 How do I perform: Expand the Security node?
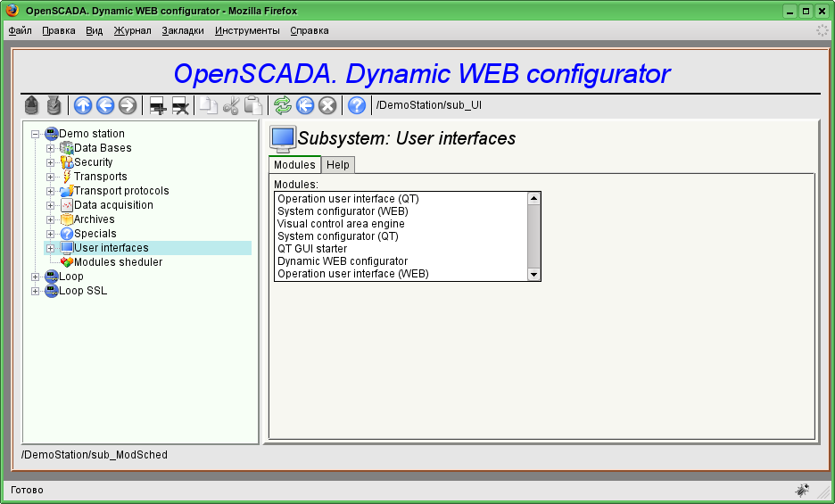(50, 162)
